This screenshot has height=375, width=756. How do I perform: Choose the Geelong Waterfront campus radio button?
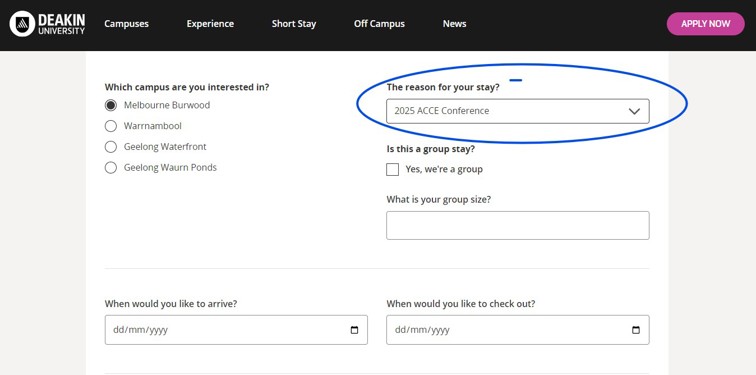pos(111,147)
